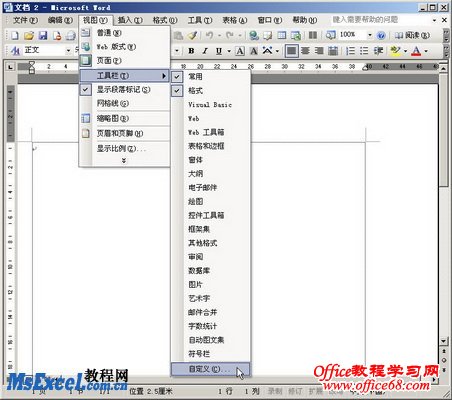Enable the 审阅 toolbar
Screen dimensions: 452x400
211,257
